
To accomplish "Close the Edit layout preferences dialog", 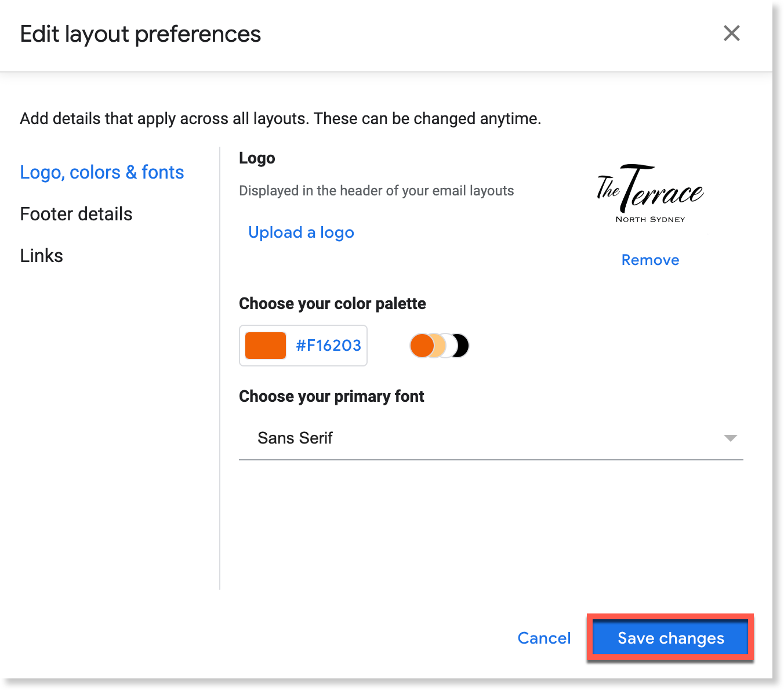I will tap(732, 34).
